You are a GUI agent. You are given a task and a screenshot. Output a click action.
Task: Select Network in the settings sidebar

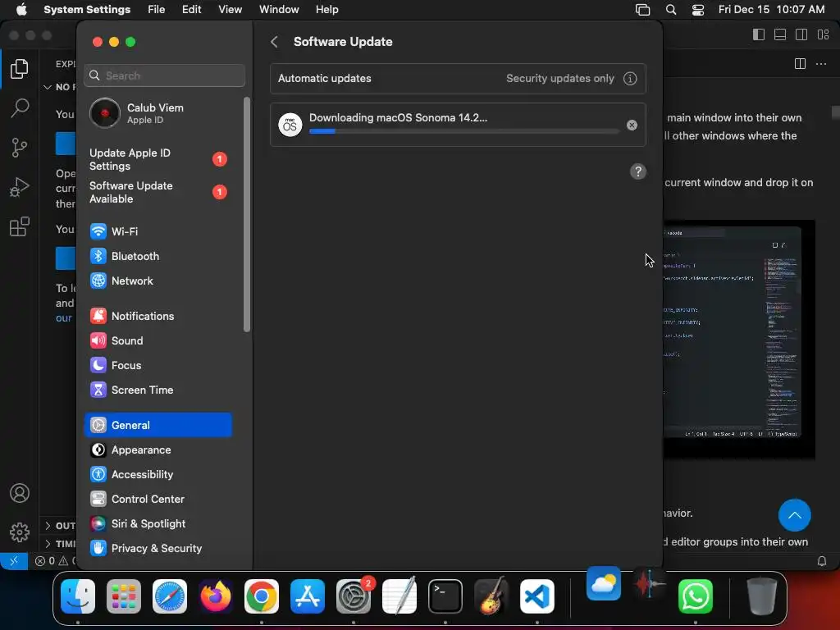coord(158,281)
